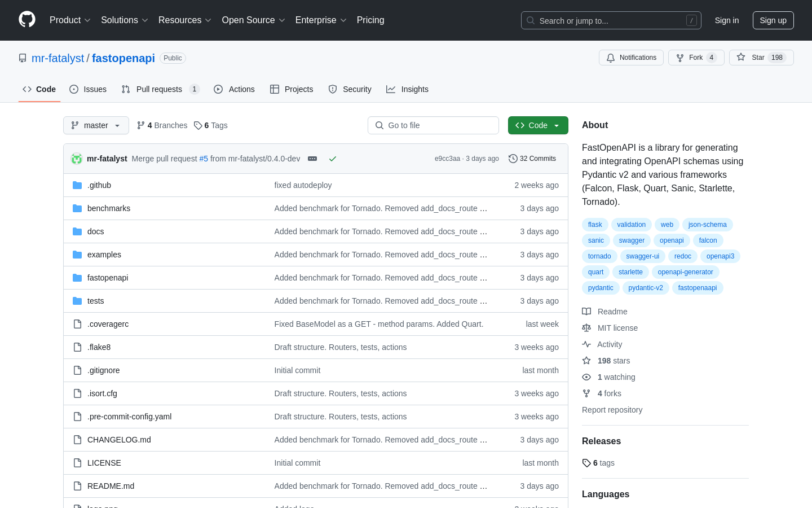Click the LICENSE file icon

pyautogui.click(x=77, y=463)
